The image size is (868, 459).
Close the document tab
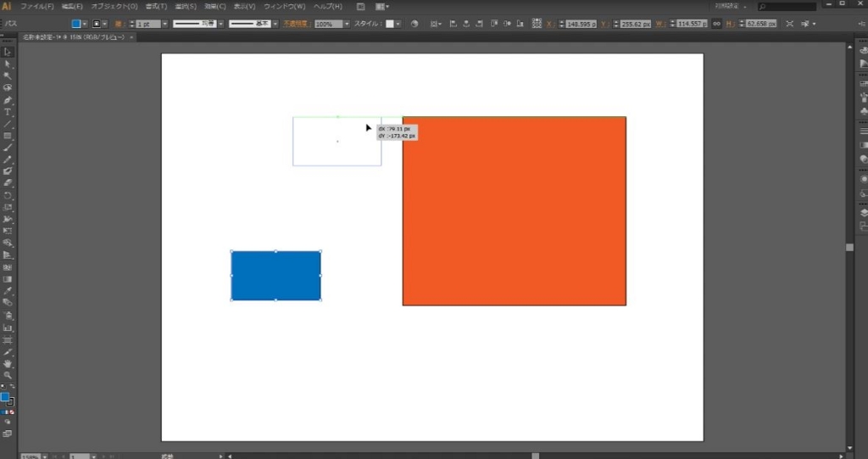tap(131, 37)
